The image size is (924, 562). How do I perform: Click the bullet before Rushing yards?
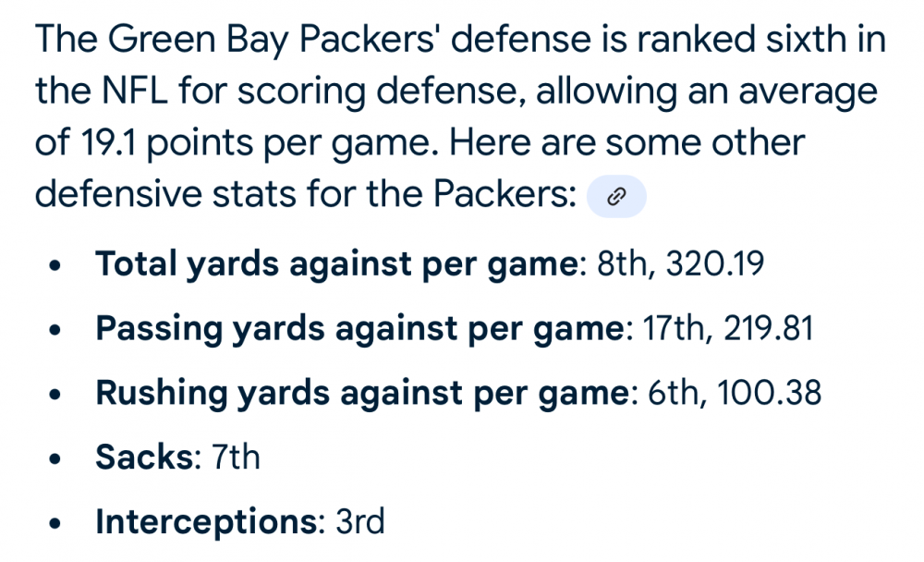[x=57, y=396]
